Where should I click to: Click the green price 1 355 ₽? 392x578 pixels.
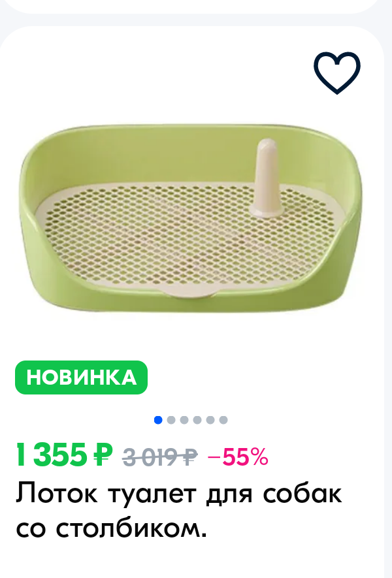point(64,455)
